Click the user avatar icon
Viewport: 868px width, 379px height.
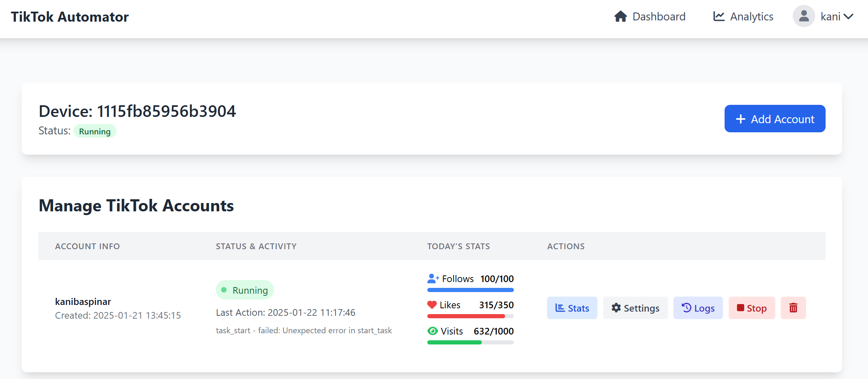pos(804,17)
